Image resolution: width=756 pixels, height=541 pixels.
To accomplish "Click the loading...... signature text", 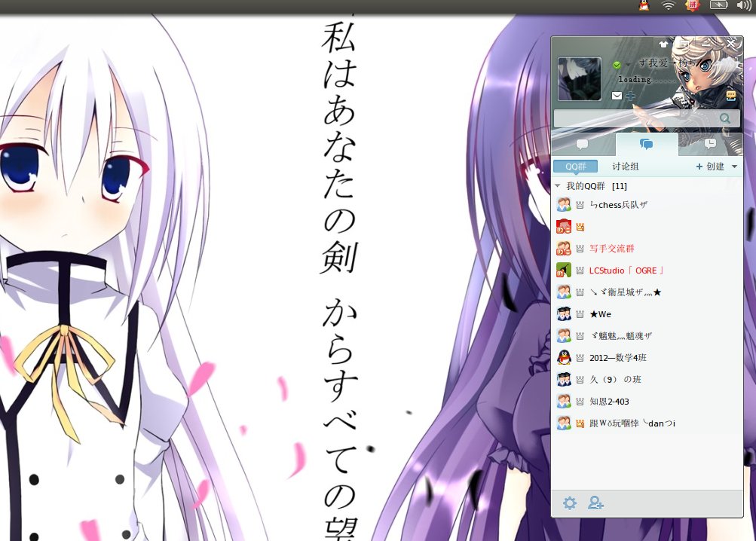I will click(647, 80).
